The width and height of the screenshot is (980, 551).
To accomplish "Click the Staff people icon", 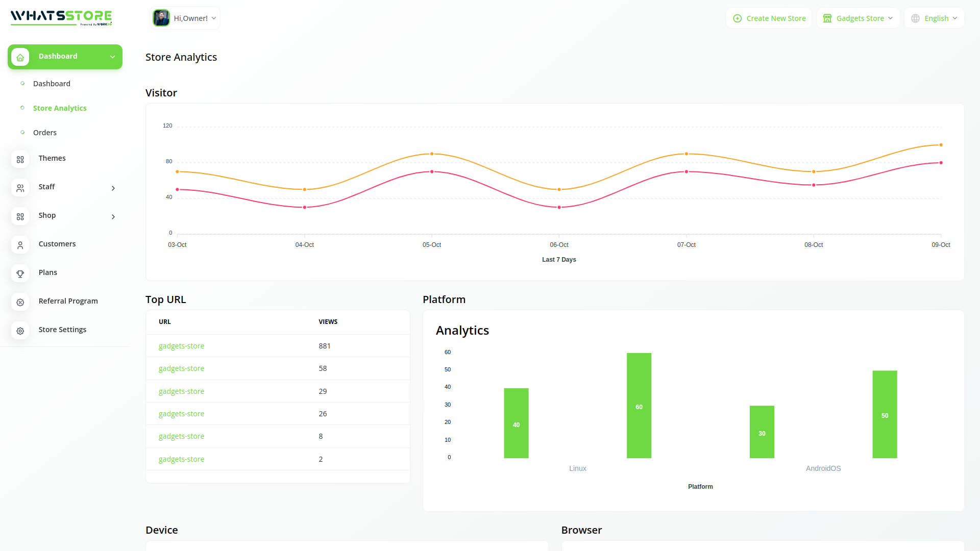I will [x=20, y=188].
